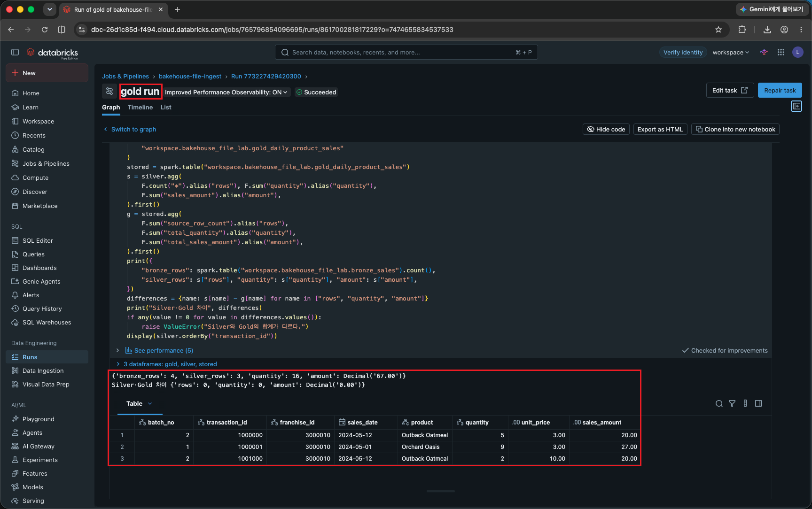Open Jobs & Pipelines breadcrumb link
The height and width of the screenshot is (509, 812).
coord(125,76)
